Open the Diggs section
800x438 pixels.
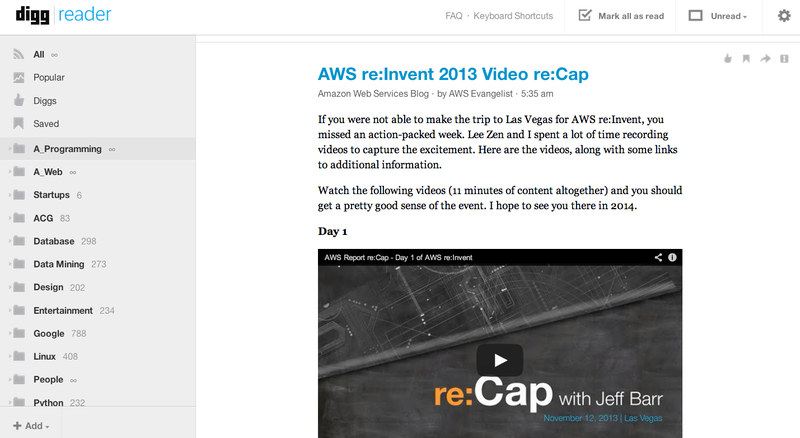pyautogui.click(x=45, y=101)
